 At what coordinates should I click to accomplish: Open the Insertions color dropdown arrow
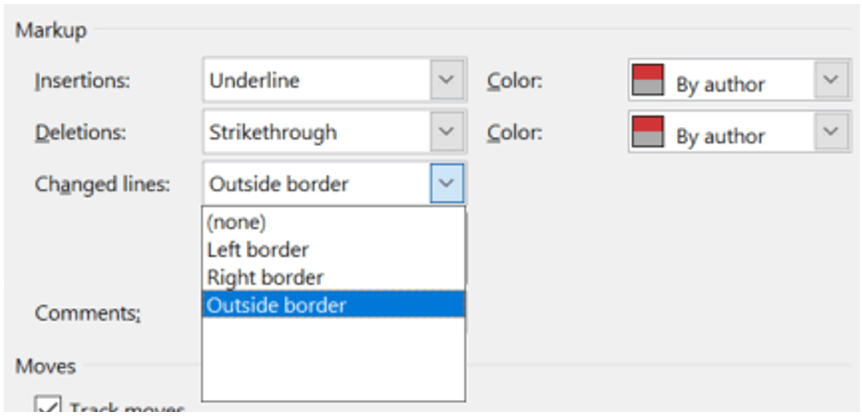[x=831, y=81]
